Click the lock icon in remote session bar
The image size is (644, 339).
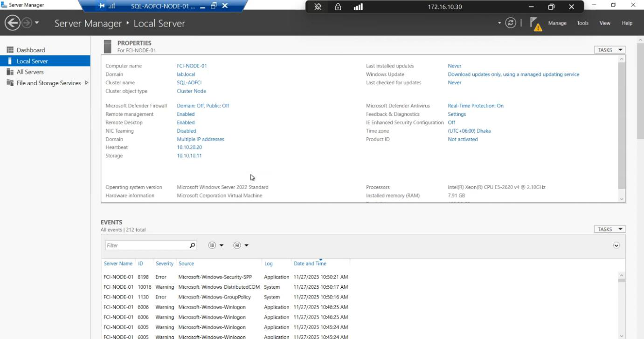pyautogui.click(x=338, y=7)
